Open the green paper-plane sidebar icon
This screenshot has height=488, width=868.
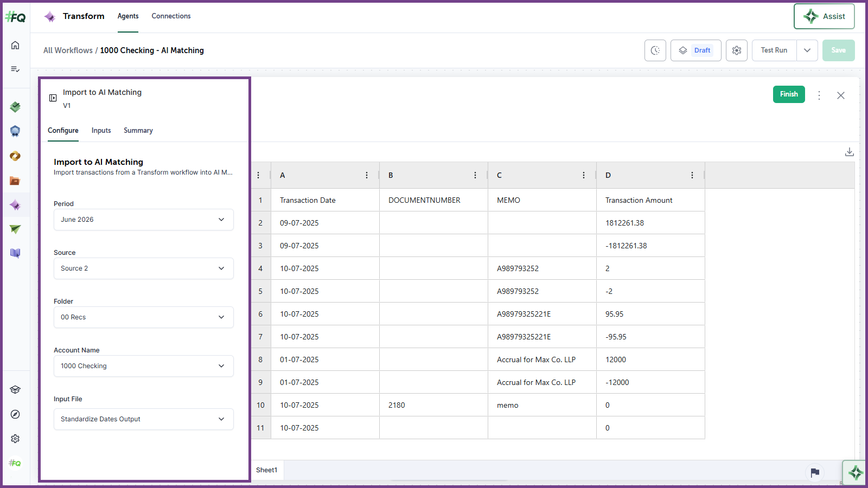(15, 229)
